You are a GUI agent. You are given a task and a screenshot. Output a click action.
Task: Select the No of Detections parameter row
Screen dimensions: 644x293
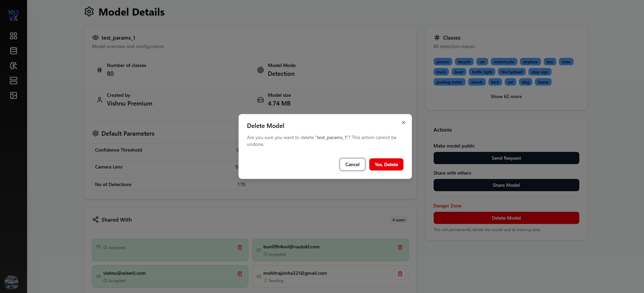coord(170,184)
